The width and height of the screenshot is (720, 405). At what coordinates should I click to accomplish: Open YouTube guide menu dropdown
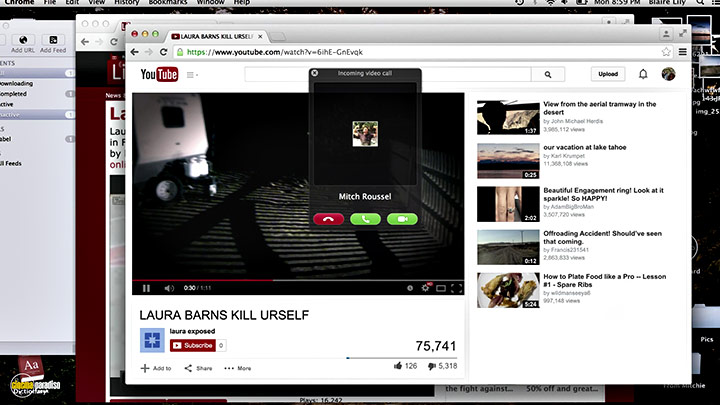point(192,75)
